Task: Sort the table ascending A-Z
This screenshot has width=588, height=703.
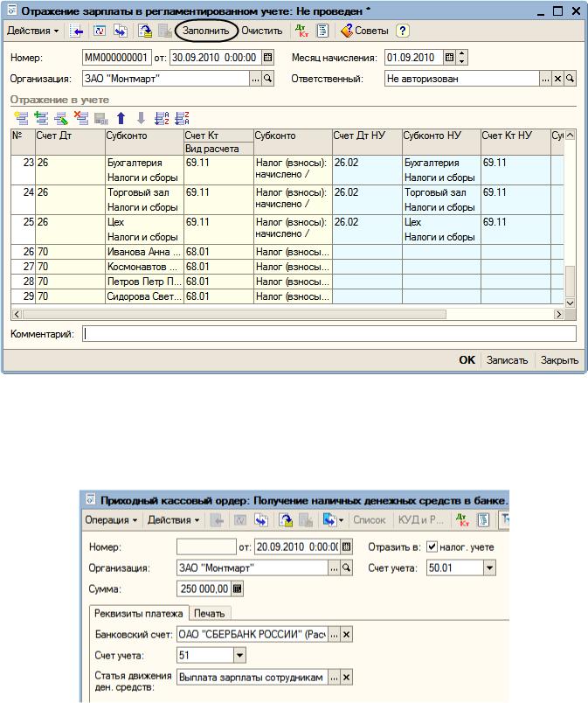Action: click(x=162, y=118)
